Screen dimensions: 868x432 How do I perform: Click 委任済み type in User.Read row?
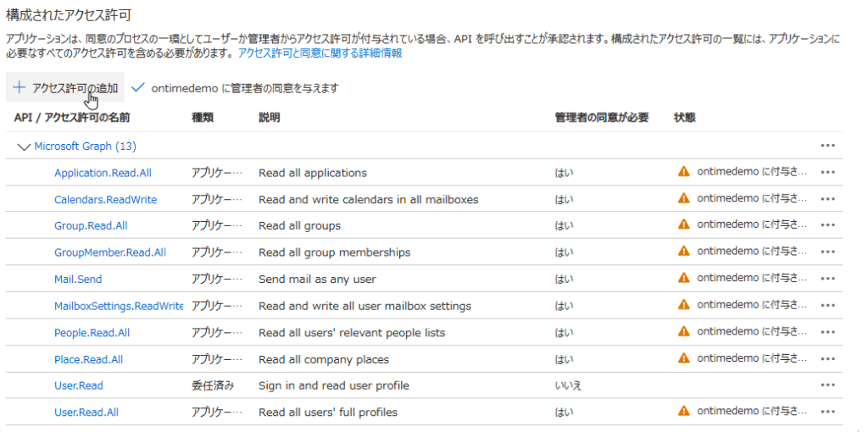[213, 385]
